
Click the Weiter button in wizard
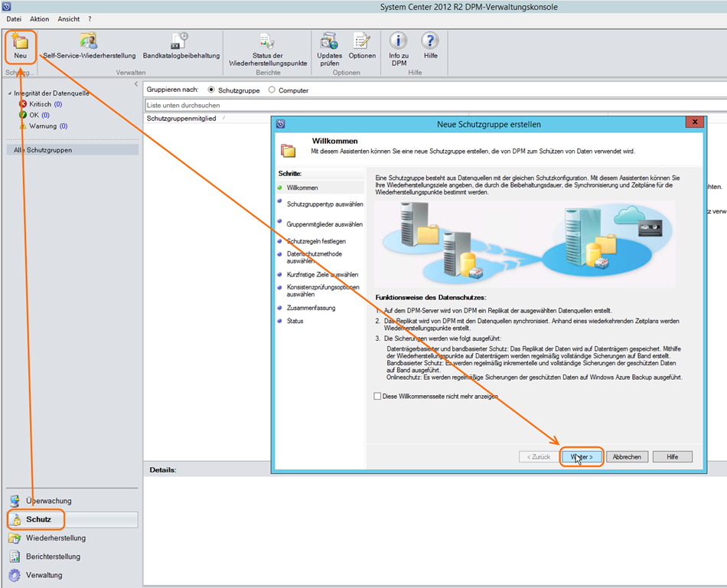tap(582, 456)
